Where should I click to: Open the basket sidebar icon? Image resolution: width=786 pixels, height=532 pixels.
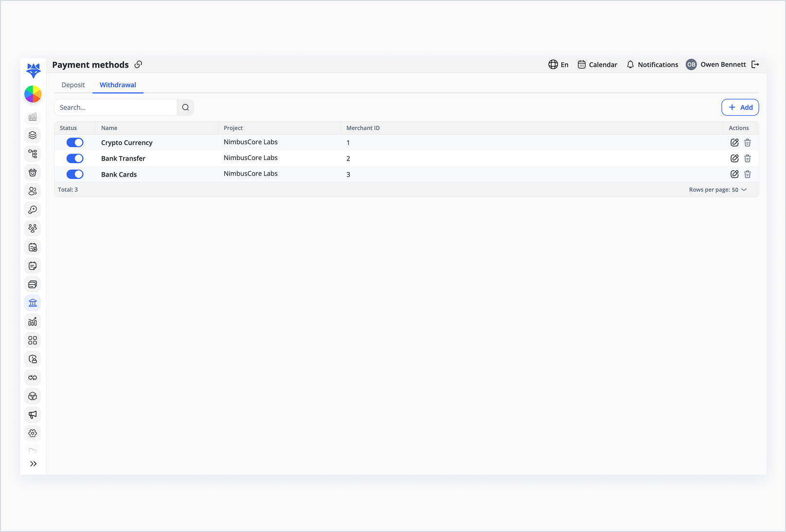tap(33, 173)
